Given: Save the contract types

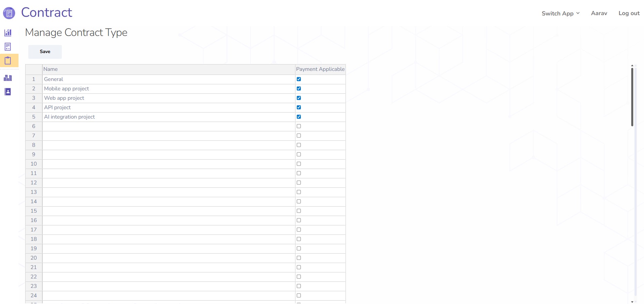Looking at the screenshot, I should pyautogui.click(x=45, y=52).
